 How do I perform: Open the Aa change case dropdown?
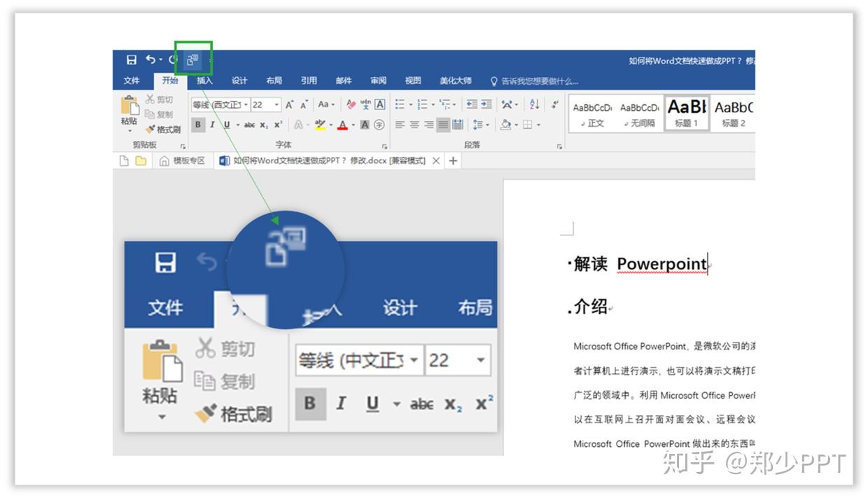(x=326, y=104)
